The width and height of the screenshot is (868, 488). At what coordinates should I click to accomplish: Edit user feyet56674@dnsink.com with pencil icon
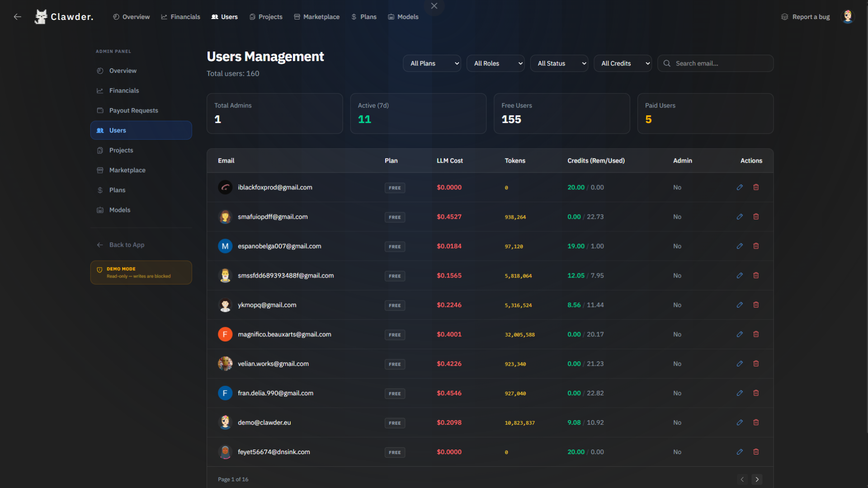(x=740, y=451)
